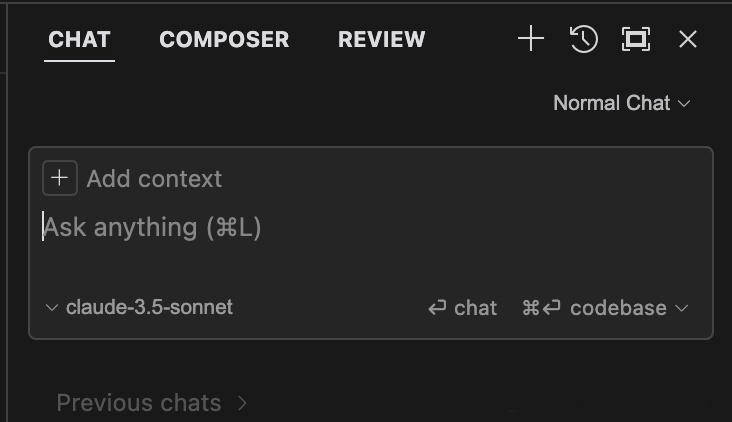Click the return arrow icon before chat

(437, 308)
